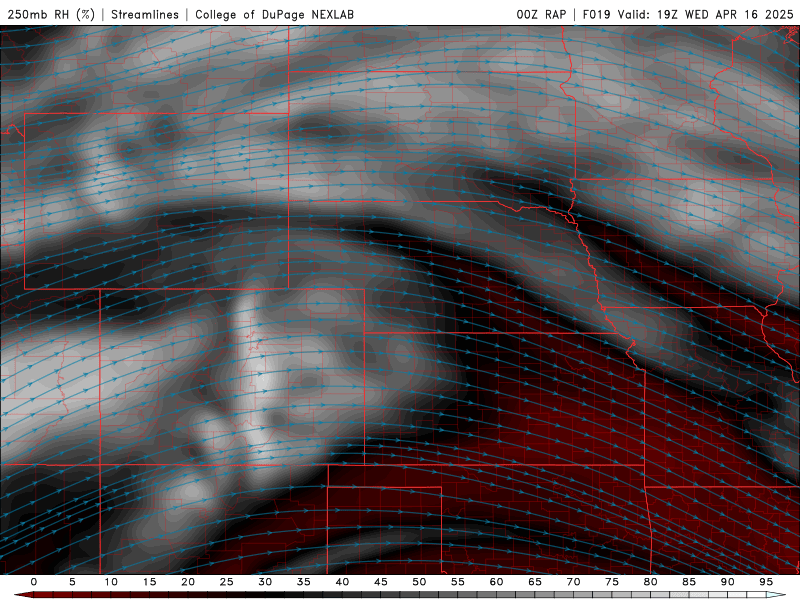
Task: Select the "55" percent scale label
Action: pos(458,582)
